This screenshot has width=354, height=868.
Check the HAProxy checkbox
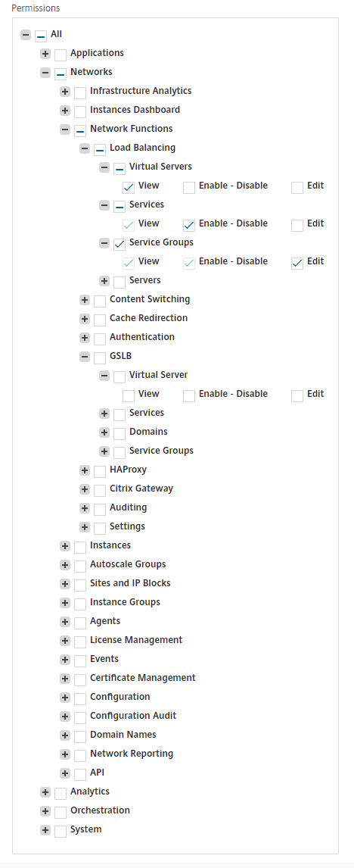coord(100,472)
